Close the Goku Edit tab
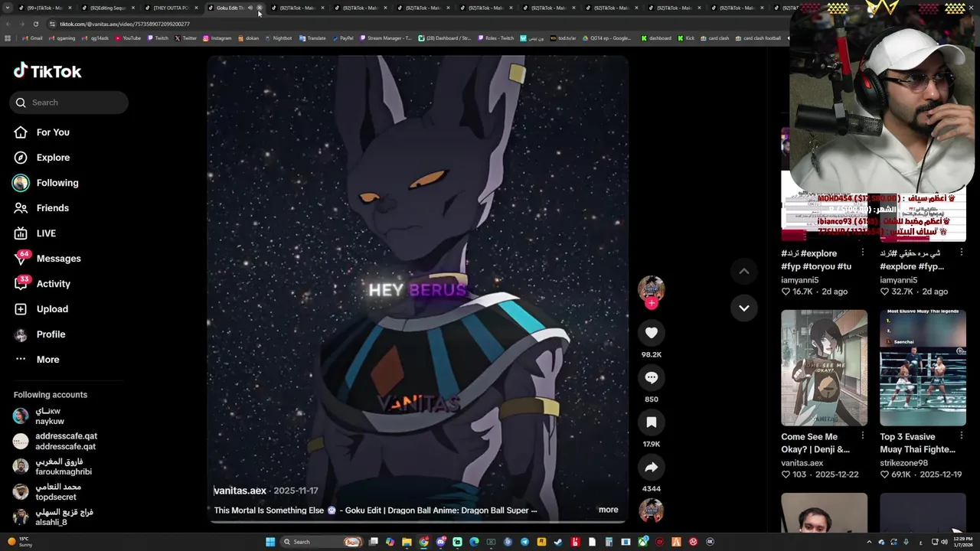 (x=260, y=8)
